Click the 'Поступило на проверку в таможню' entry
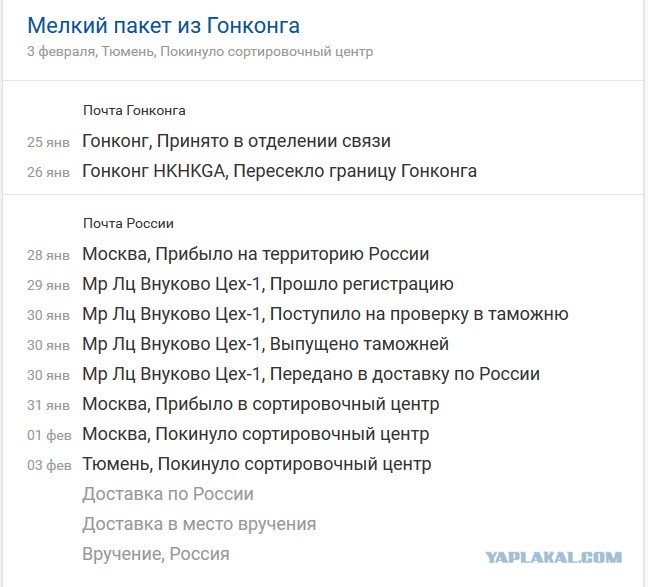This screenshot has width=648, height=587. click(325, 314)
